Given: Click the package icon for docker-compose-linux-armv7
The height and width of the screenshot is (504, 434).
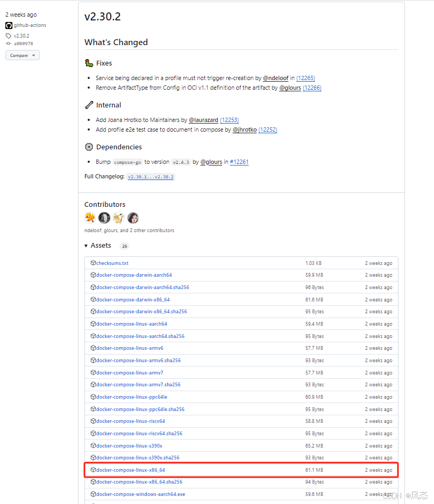Looking at the screenshot, I should [x=93, y=372].
